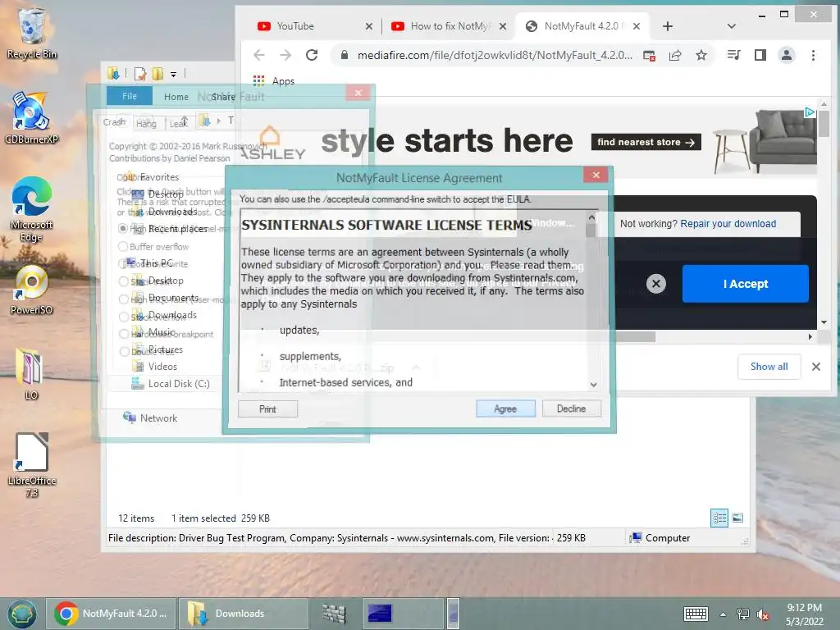This screenshot has width=840, height=630.
Task: Click AdChoices icon on Ashley ad
Action: (810, 112)
